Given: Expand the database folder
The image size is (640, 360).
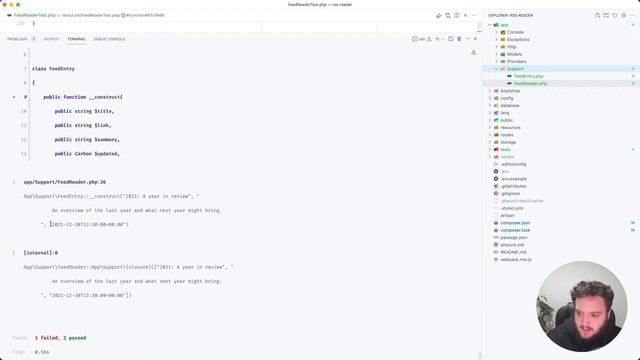Looking at the screenshot, I should click(x=490, y=106).
